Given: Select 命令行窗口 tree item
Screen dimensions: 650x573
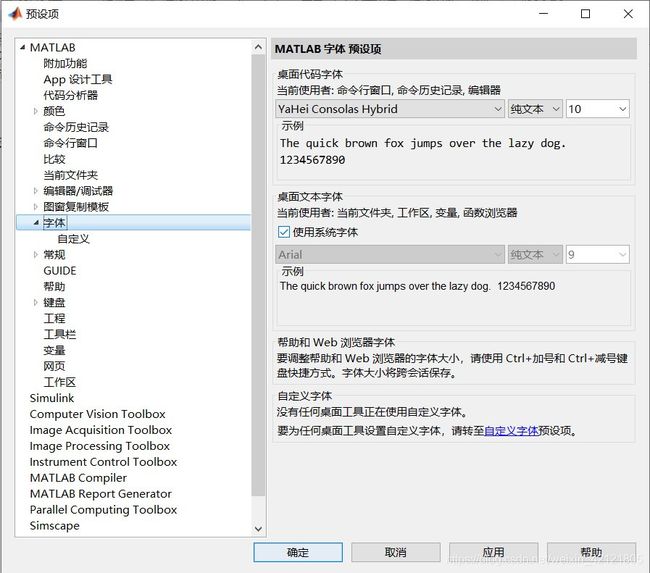Looking at the screenshot, I should (71, 143).
